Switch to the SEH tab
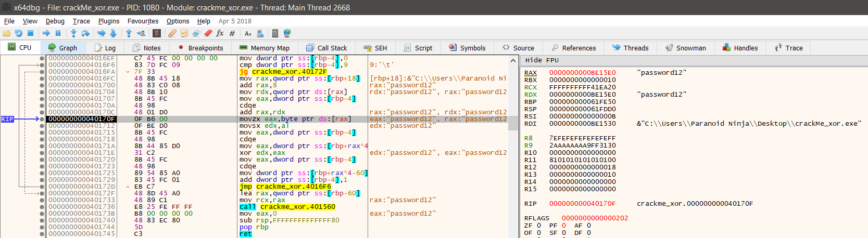 (x=375, y=48)
